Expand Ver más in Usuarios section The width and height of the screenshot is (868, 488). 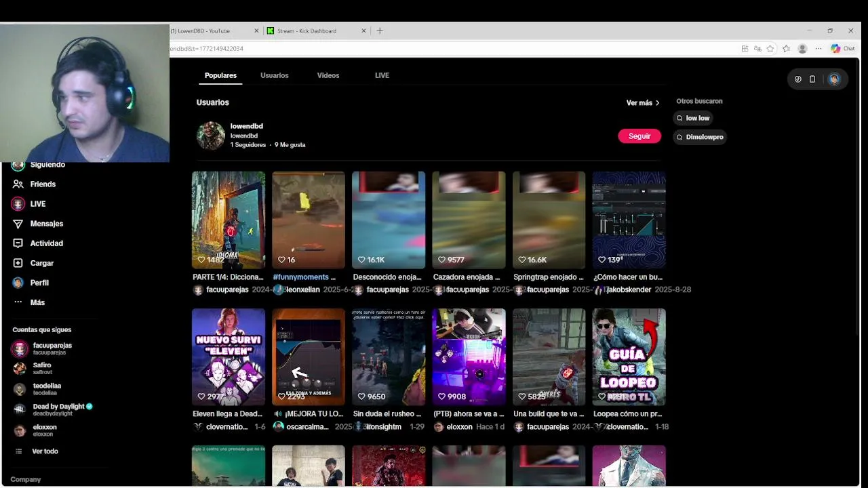pyautogui.click(x=643, y=103)
